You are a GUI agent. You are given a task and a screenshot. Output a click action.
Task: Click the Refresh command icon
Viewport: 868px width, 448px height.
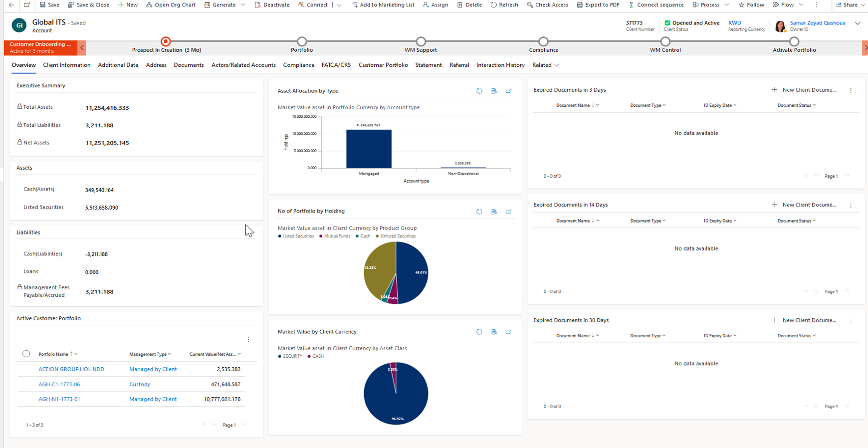point(493,5)
